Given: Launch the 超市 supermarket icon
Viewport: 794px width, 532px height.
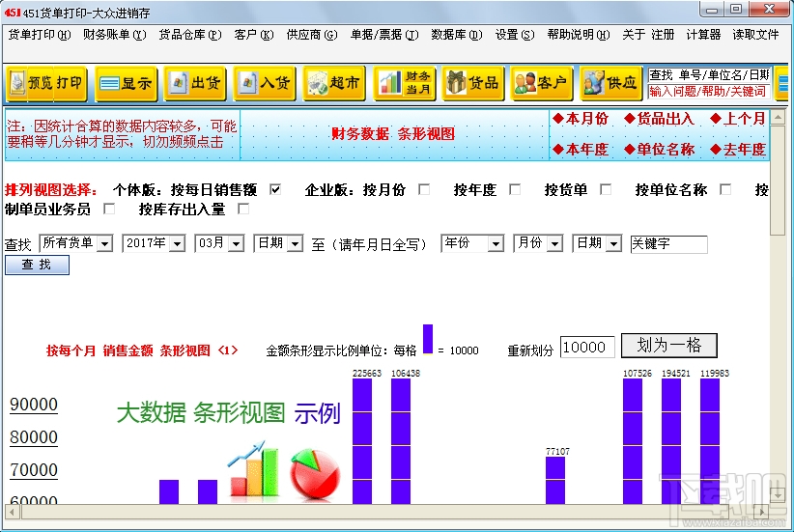Looking at the screenshot, I should pyautogui.click(x=333, y=83).
